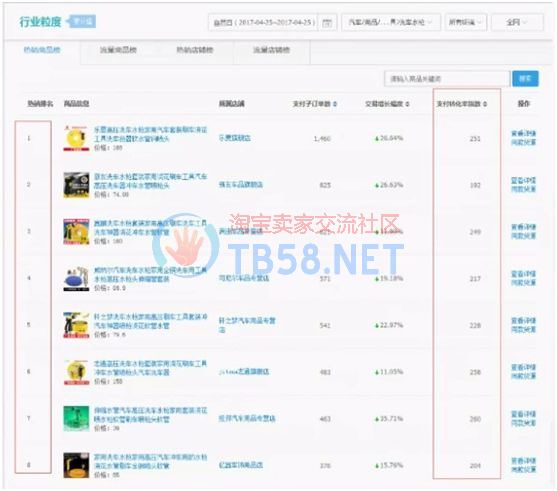Switch to the 热销店铺榜 tab
Viewport: 557px width, 491px height.
tap(195, 50)
